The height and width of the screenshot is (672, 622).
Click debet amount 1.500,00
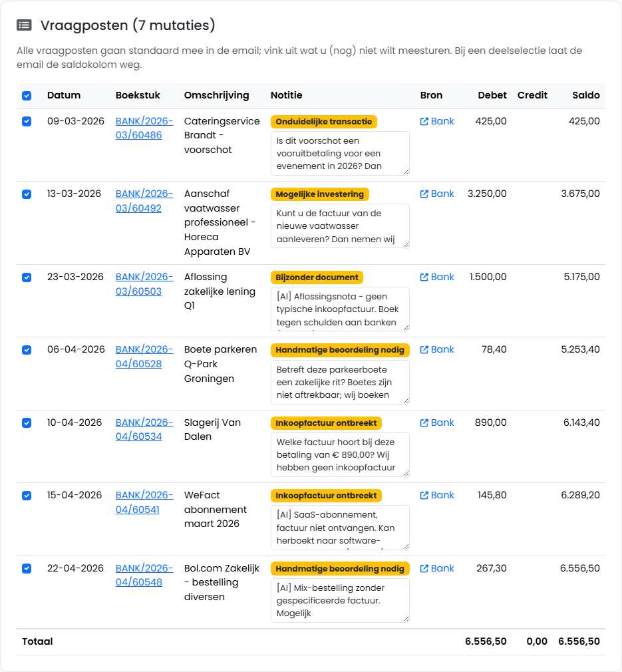click(x=488, y=277)
